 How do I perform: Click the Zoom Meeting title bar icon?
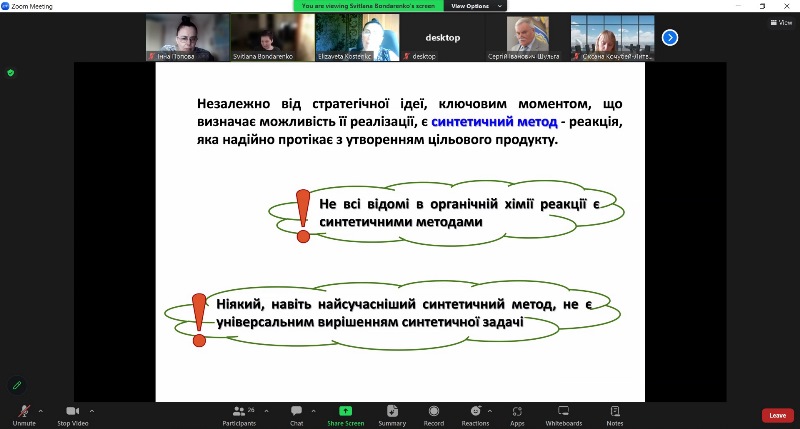point(5,6)
